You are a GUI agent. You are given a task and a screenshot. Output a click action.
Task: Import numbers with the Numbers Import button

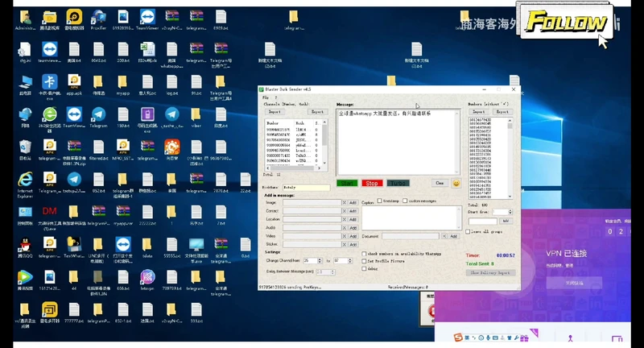click(x=479, y=112)
